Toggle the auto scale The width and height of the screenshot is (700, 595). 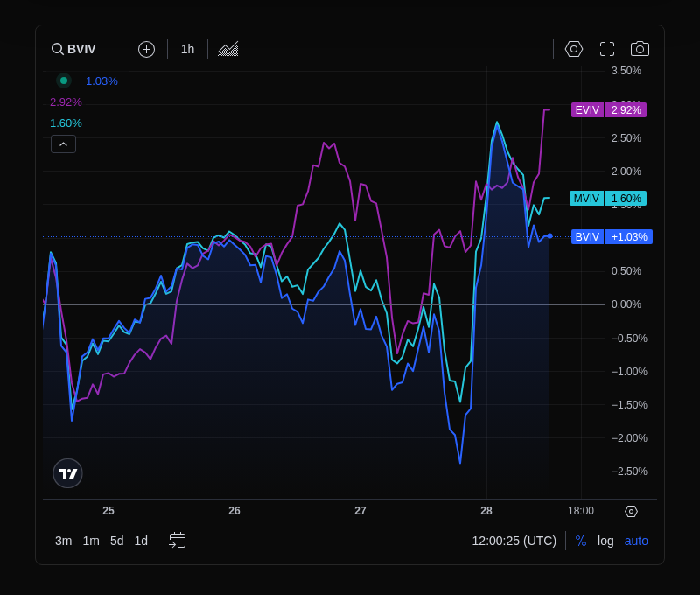coord(636,541)
